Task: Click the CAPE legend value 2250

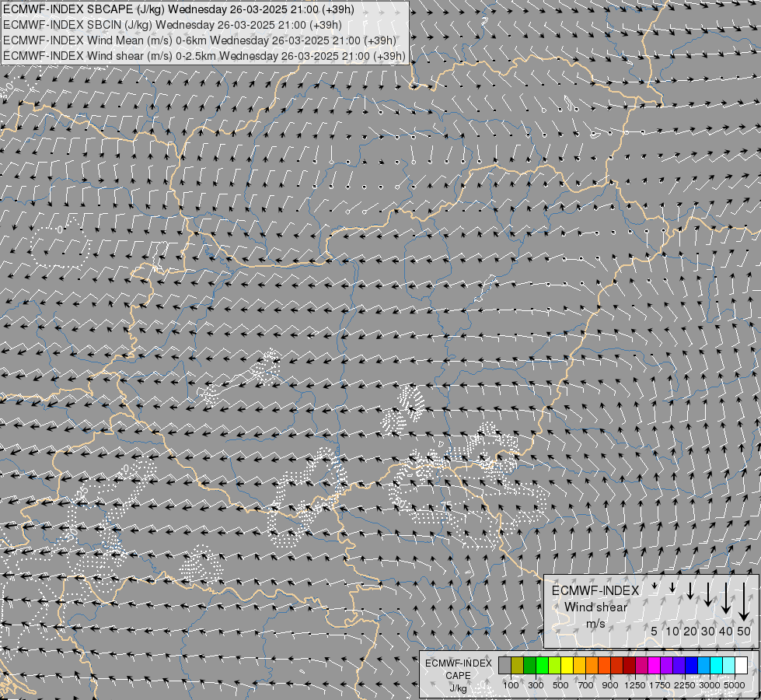Action: 684,685
